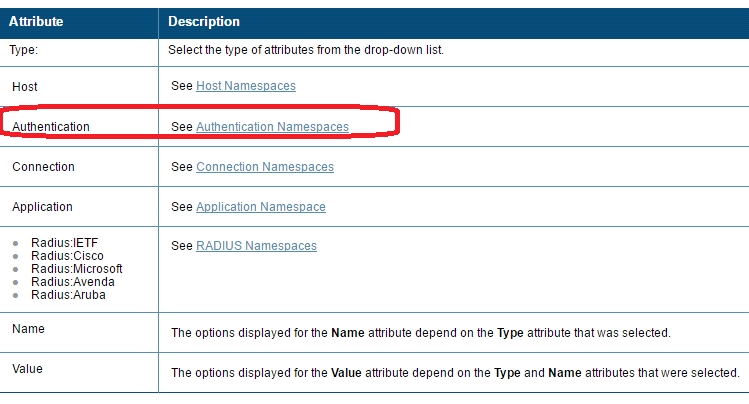Select the Radius:Cisco list entry
The image size is (749, 404).
[67, 256]
